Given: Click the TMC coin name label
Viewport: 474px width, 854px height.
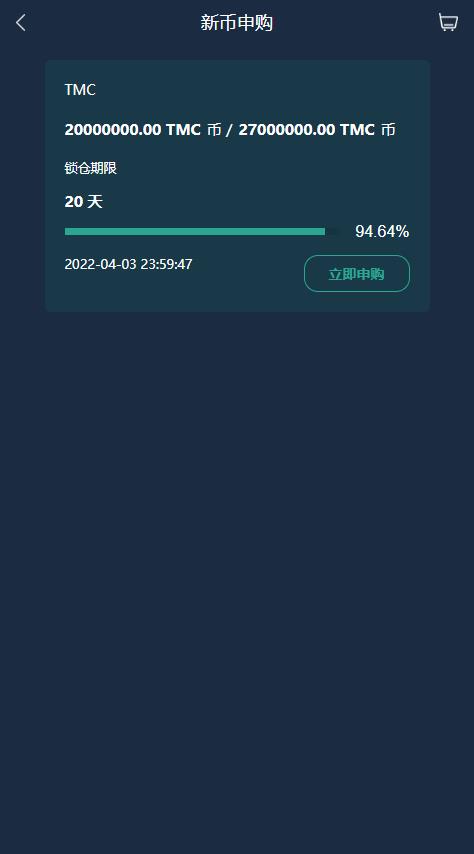Looking at the screenshot, I should [80, 90].
